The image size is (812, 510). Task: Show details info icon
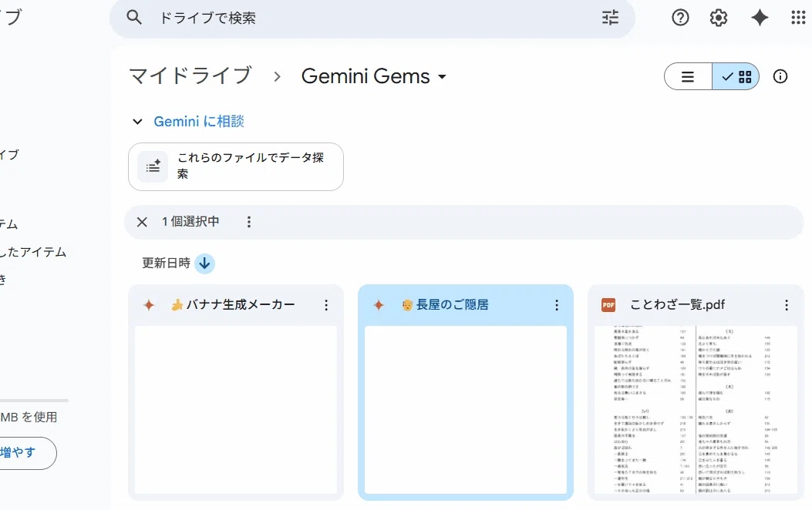click(780, 76)
